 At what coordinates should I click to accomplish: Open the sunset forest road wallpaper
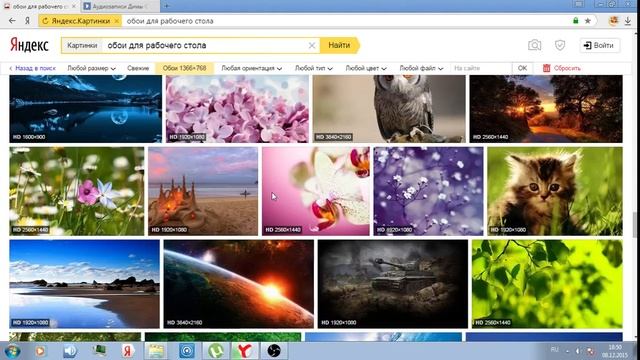click(546, 109)
